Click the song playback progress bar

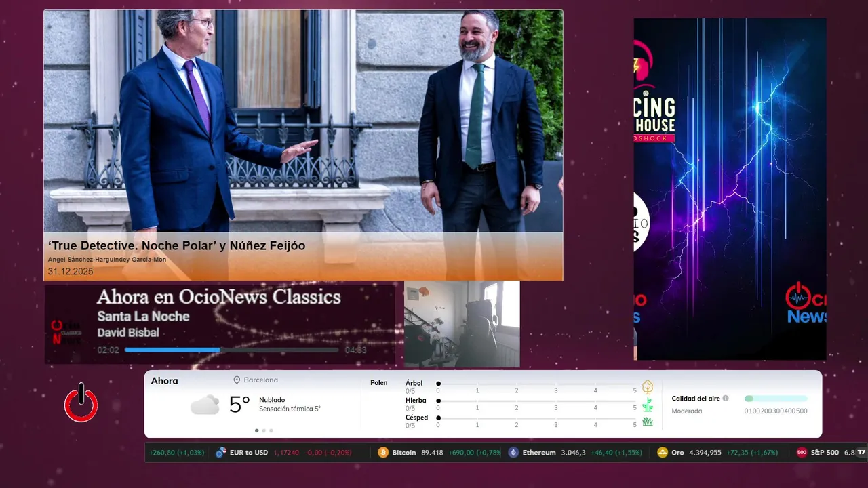click(x=232, y=350)
